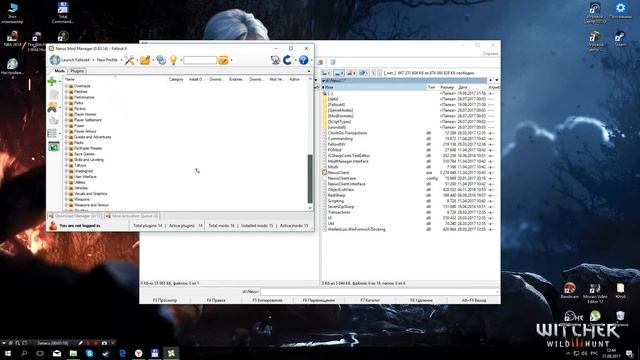Viewport: 640px width, 360px height.
Task: Click the Windows Start button
Action: (x=7, y=353)
